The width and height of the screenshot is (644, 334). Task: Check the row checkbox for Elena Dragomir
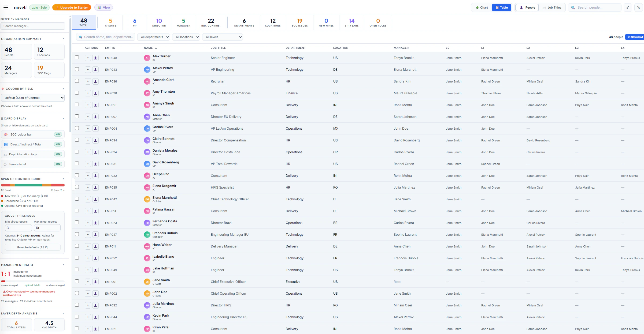point(77,187)
